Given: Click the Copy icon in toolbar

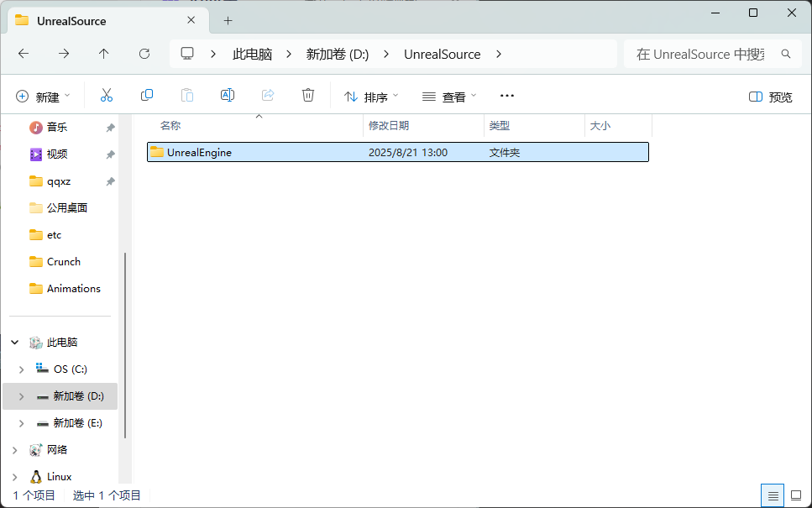Looking at the screenshot, I should [147, 97].
